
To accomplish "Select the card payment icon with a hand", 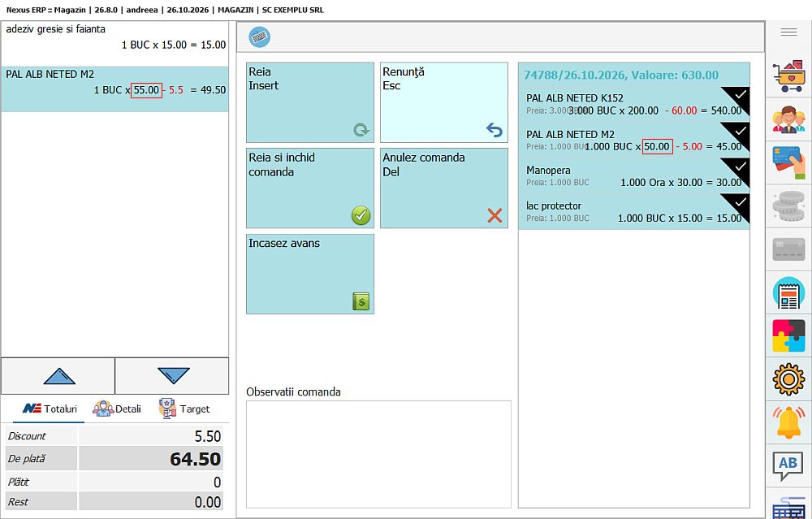I will pyautogui.click(x=788, y=162).
